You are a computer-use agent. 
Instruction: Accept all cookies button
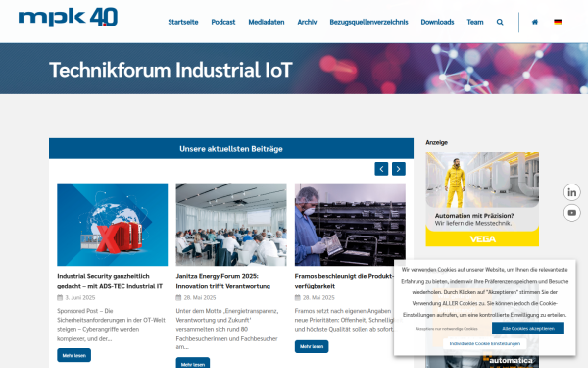(x=528, y=328)
